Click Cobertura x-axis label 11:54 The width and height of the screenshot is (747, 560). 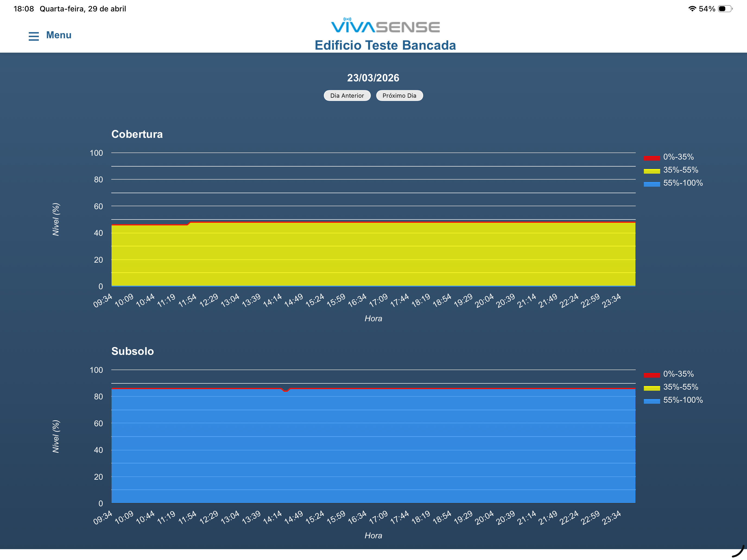click(188, 300)
